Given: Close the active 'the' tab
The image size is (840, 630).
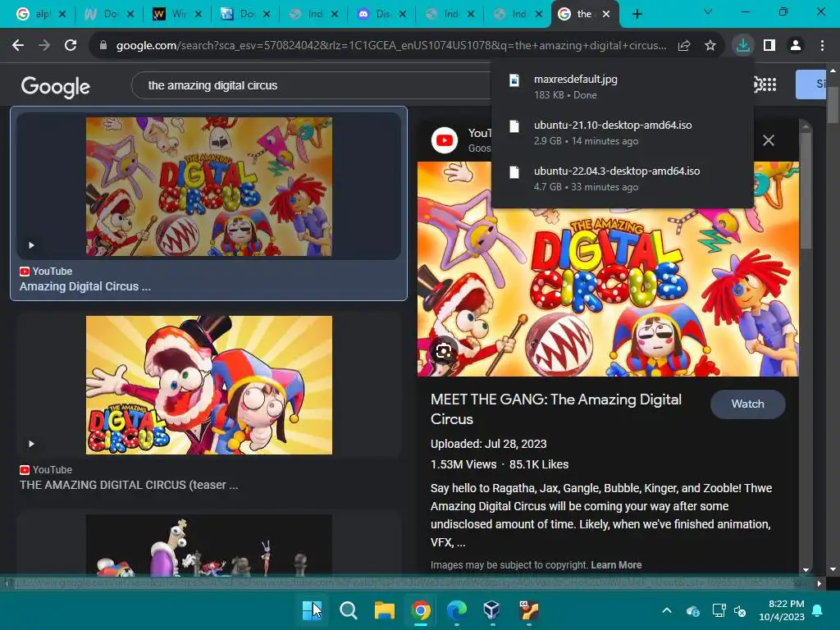Looking at the screenshot, I should tap(606, 14).
